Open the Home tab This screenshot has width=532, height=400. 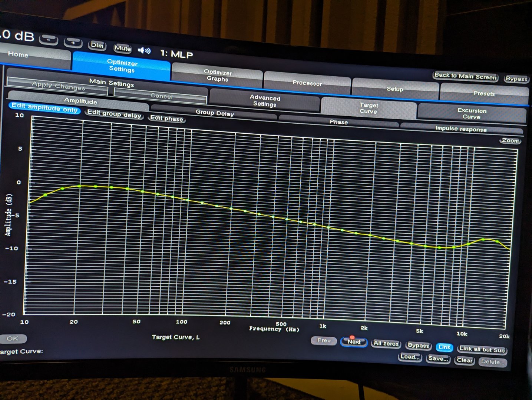19,54
